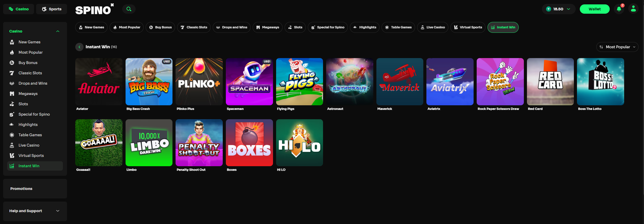Click the Special for Spino icon in sidebar

(x=12, y=114)
